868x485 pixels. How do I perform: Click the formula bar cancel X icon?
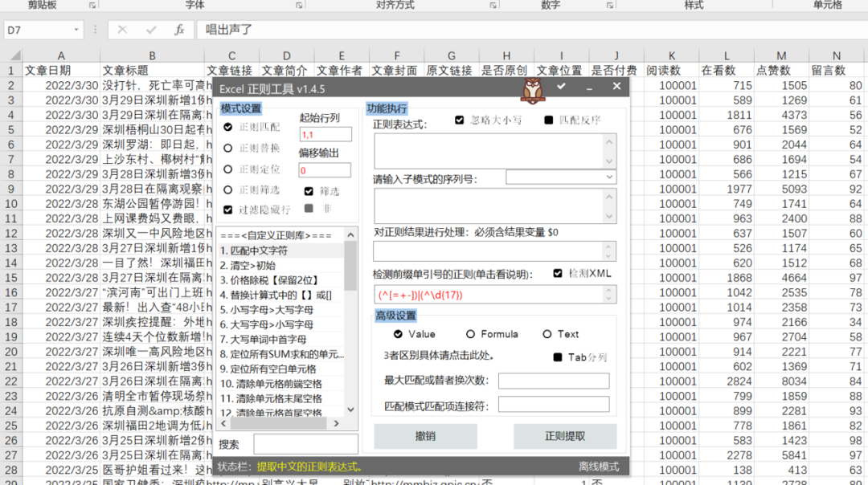click(122, 30)
